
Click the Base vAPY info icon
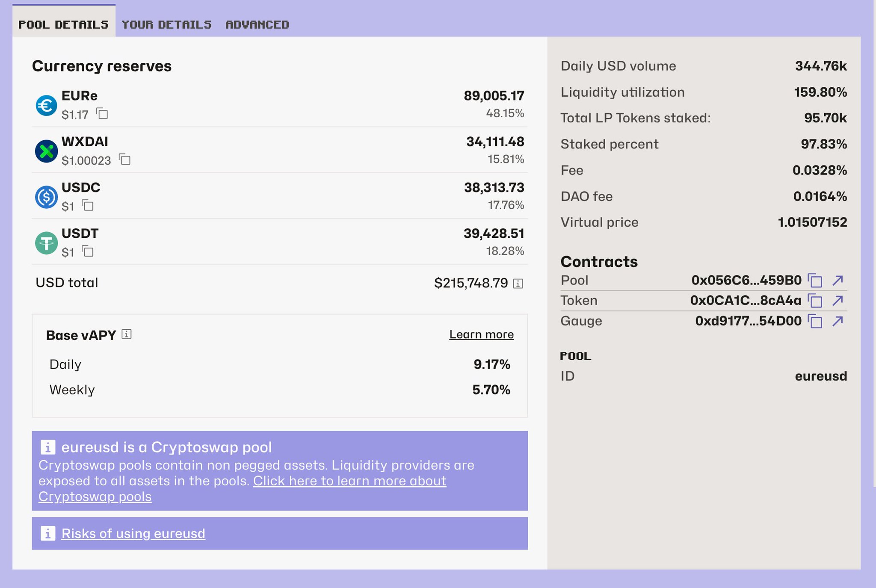coord(127,334)
